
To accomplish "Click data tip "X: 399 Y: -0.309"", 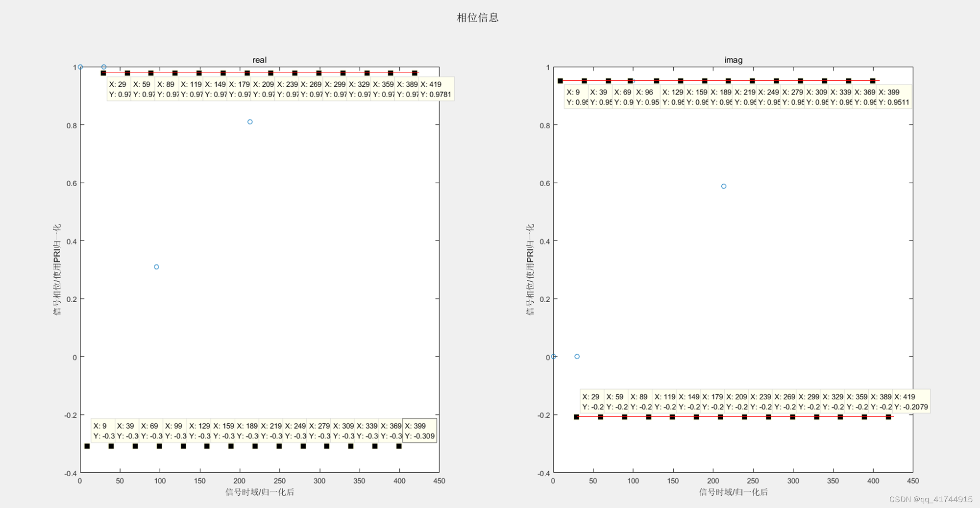I will [419, 431].
